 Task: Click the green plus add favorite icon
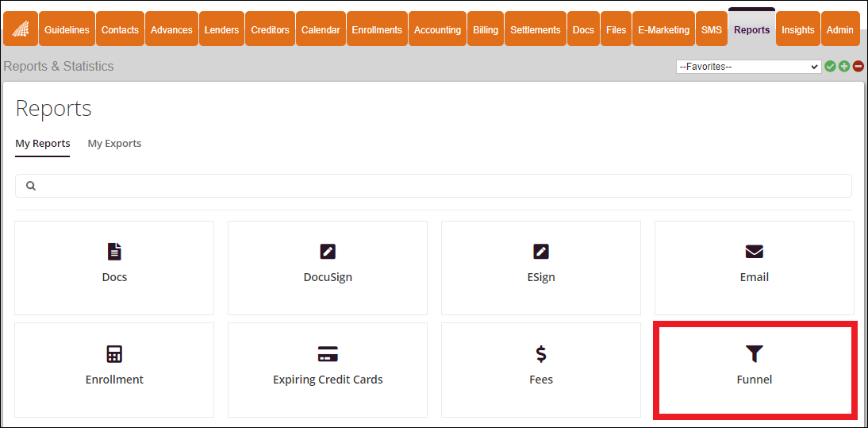coord(843,67)
